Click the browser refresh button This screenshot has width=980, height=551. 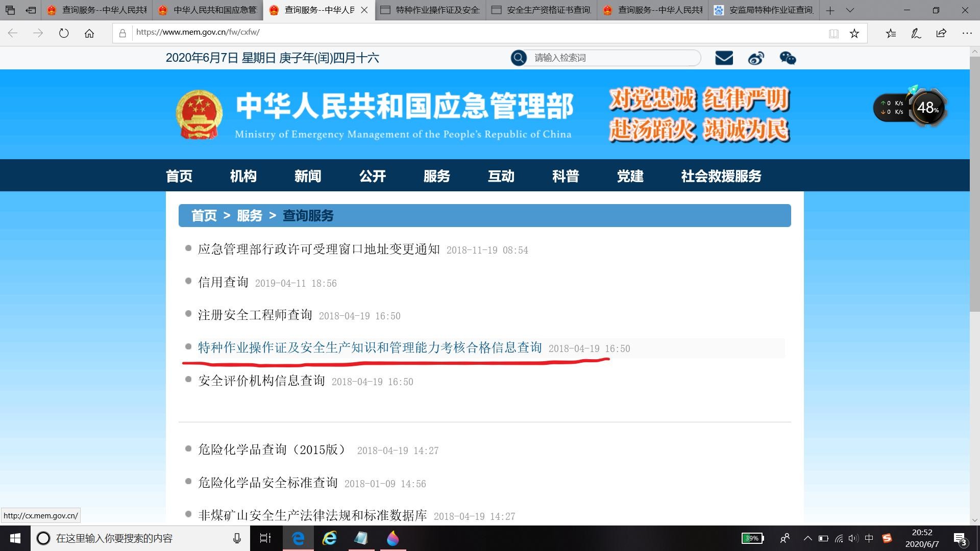pos(64,33)
